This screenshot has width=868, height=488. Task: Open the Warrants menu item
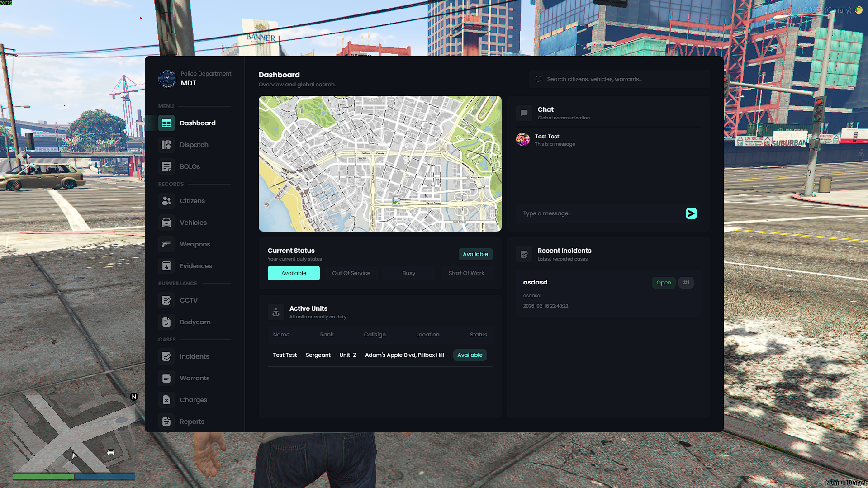194,378
